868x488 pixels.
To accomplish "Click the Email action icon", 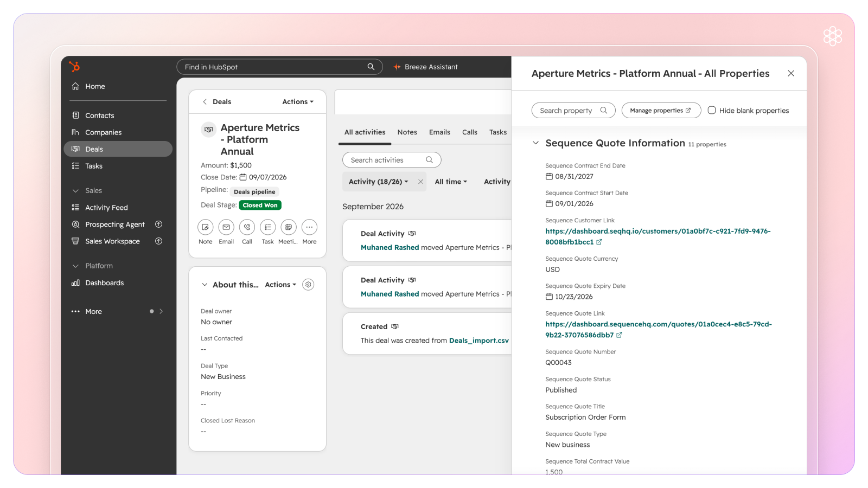I will [x=226, y=227].
